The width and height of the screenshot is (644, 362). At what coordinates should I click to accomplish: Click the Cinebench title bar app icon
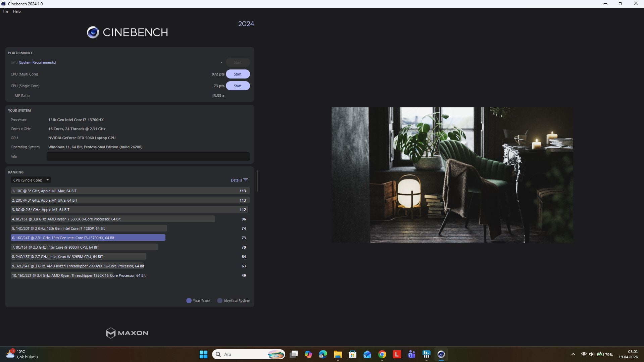[4, 4]
